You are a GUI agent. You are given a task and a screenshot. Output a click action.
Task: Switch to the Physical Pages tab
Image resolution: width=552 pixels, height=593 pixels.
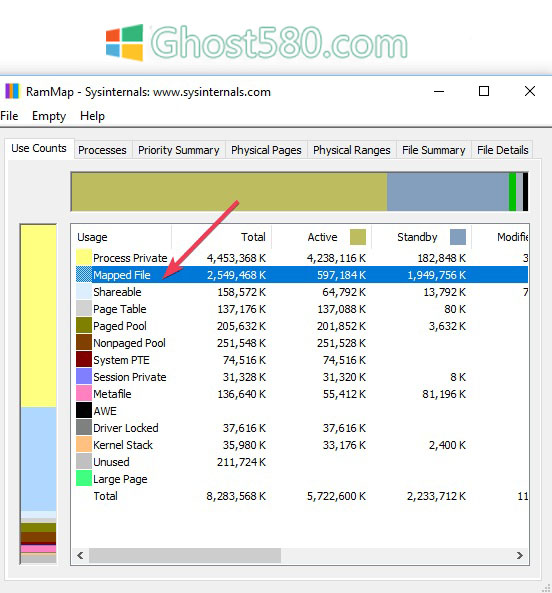click(266, 150)
